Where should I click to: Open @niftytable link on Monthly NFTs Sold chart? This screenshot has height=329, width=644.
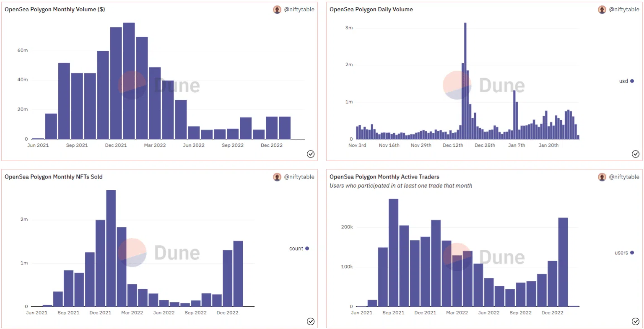[x=299, y=177]
